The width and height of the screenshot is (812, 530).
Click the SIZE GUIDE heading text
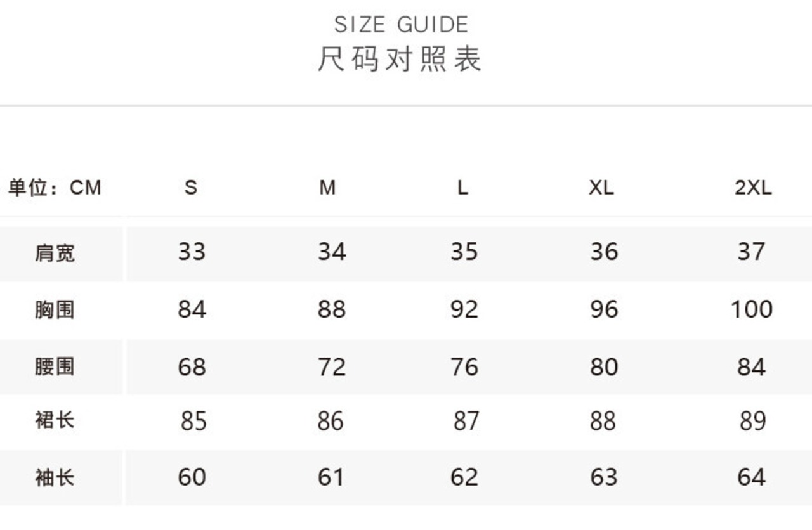point(401,25)
